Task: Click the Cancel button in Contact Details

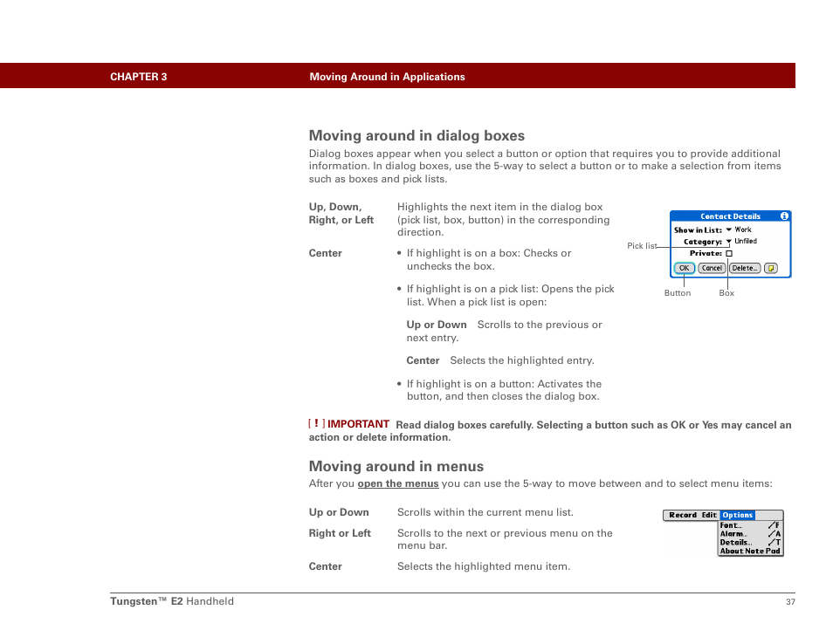Action: point(712,268)
